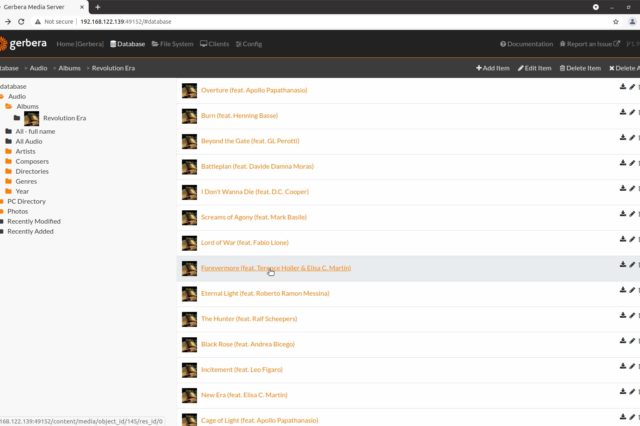The height and width of the screenshot is (426, 640).
Task: Edit the Burn track entry
Action: click(632, 112)
